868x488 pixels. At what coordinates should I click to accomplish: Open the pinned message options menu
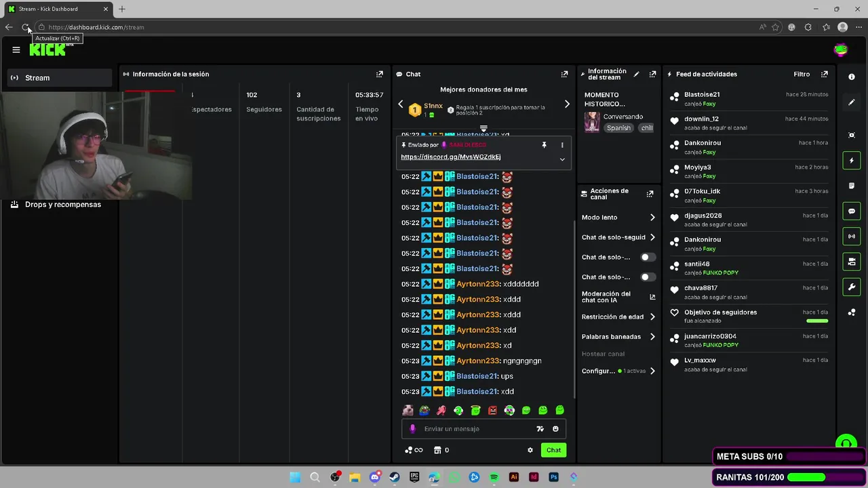pos(561,145)
